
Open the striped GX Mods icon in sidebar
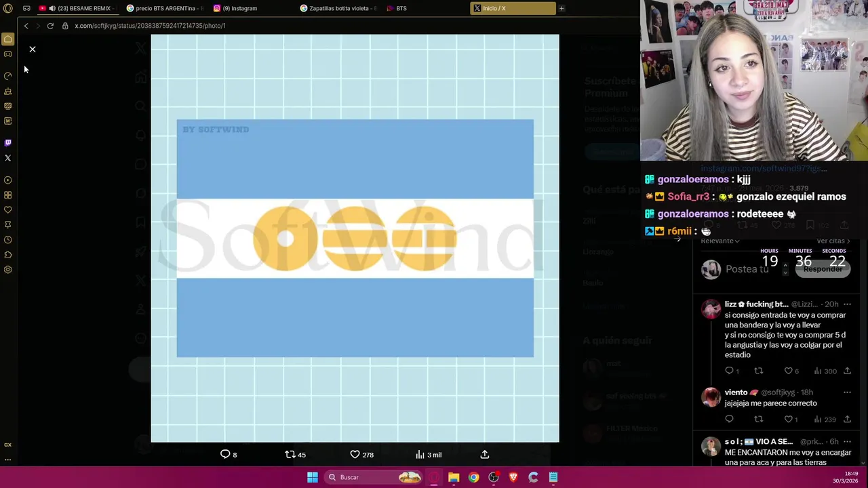point(8,106)
